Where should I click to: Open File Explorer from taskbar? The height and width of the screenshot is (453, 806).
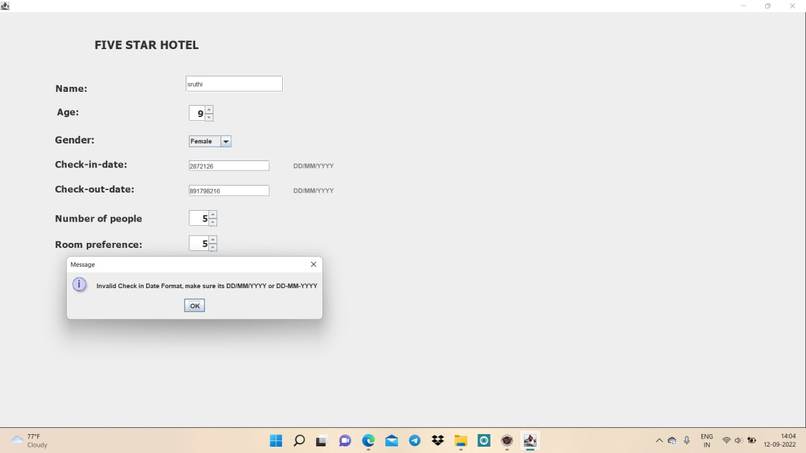tap(461, 441)
